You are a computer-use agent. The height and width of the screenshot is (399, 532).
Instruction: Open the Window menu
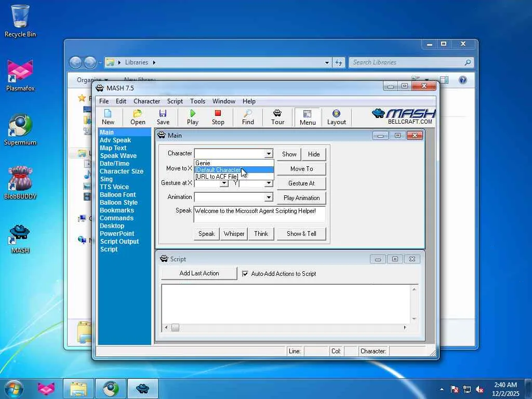click(223, 101)
